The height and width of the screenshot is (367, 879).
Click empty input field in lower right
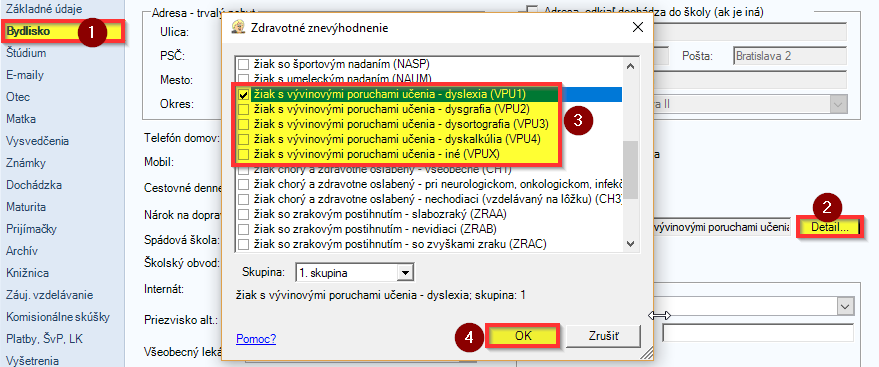click(757, 333)
